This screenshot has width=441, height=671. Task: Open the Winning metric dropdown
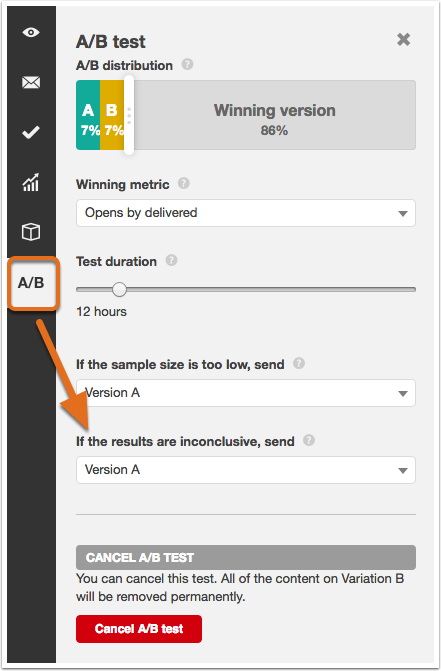point(246,213)
